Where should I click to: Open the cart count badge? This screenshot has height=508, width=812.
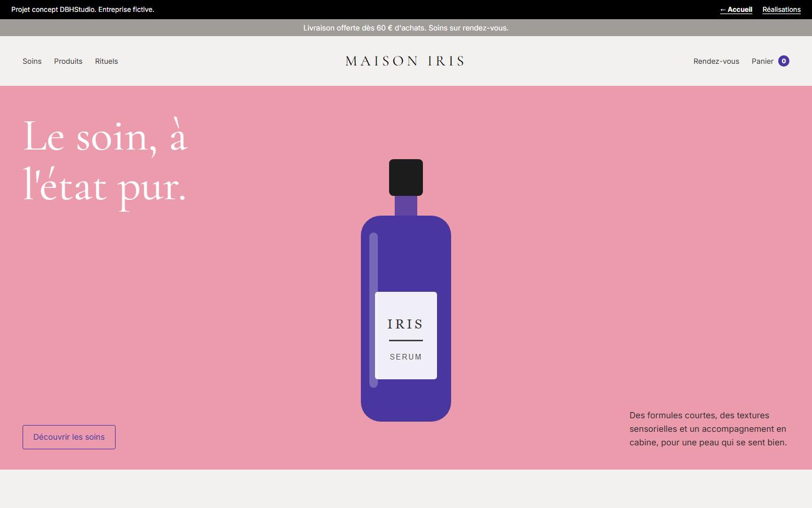pyautogui.click(x=784, y=61)
